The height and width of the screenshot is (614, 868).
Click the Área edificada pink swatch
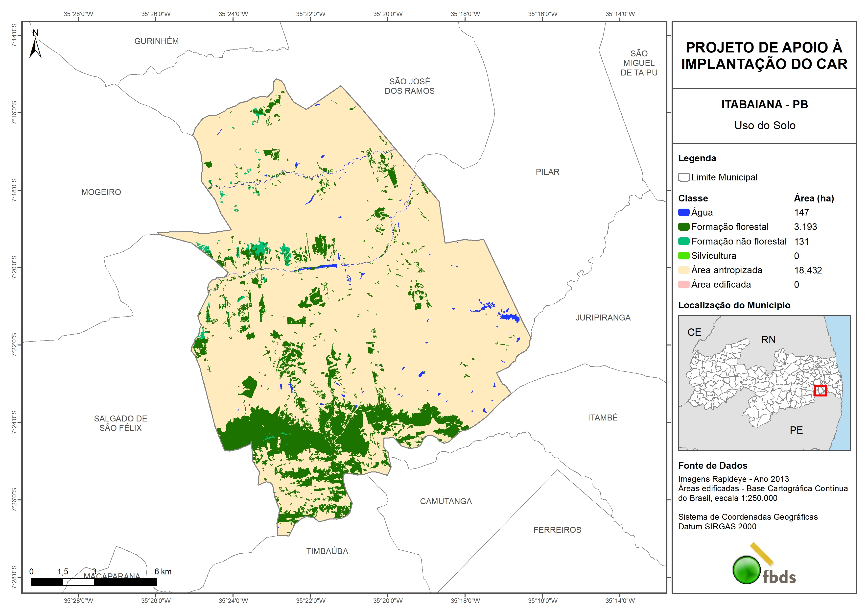pyautogui.click(x=683, y=285)
